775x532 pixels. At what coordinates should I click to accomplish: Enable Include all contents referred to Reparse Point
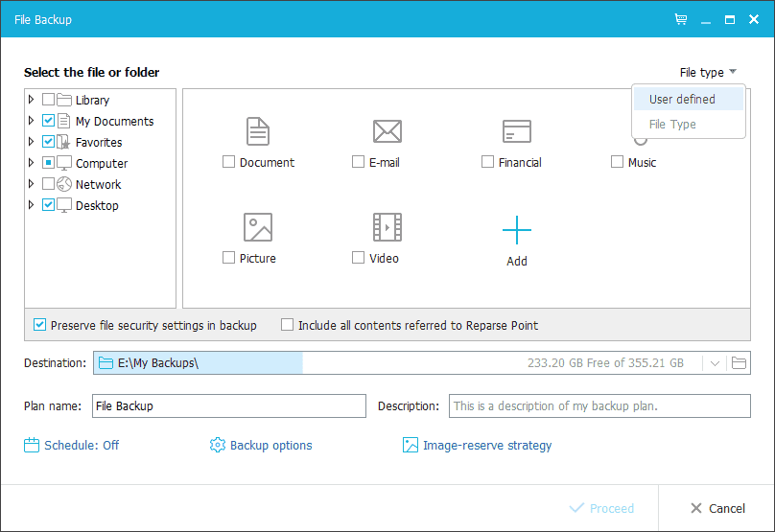pos(287,325)
